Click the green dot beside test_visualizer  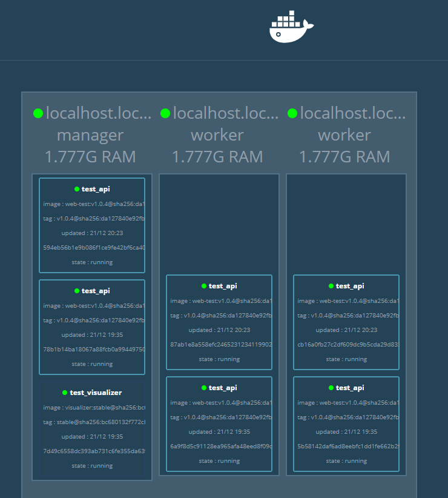coord(65,393)
